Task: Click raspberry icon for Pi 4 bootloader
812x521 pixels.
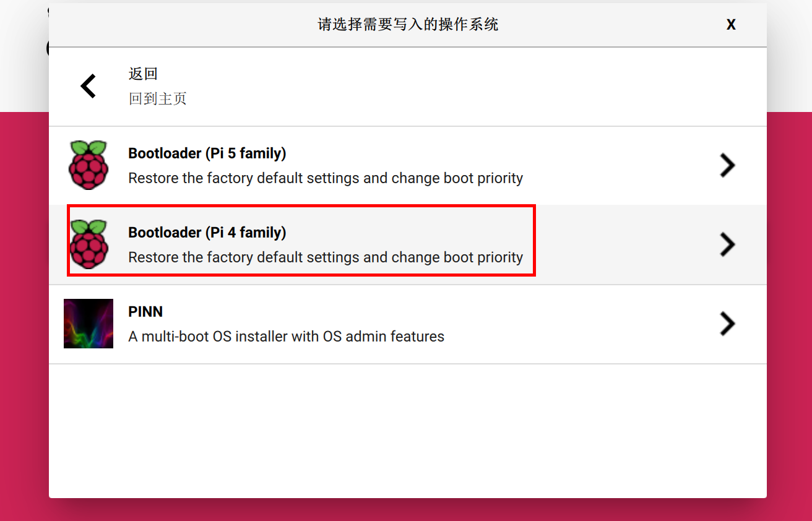Action: point(89,244)
